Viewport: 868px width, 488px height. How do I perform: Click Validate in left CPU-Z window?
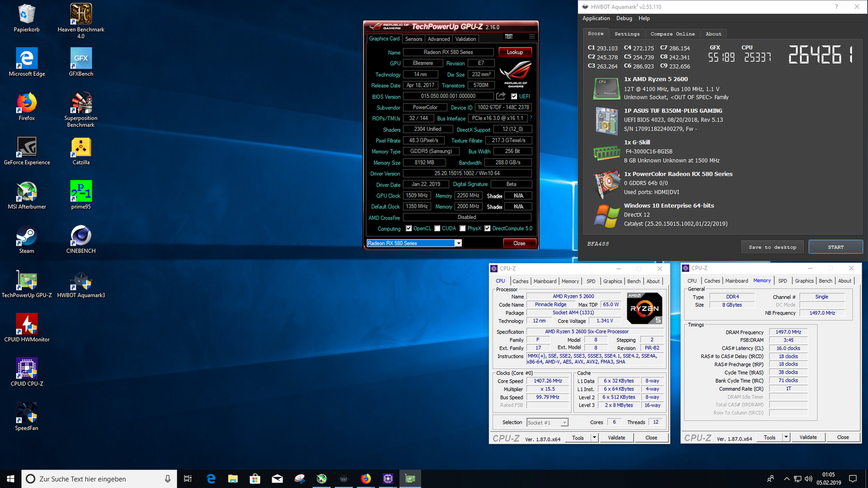coord(616,437)
